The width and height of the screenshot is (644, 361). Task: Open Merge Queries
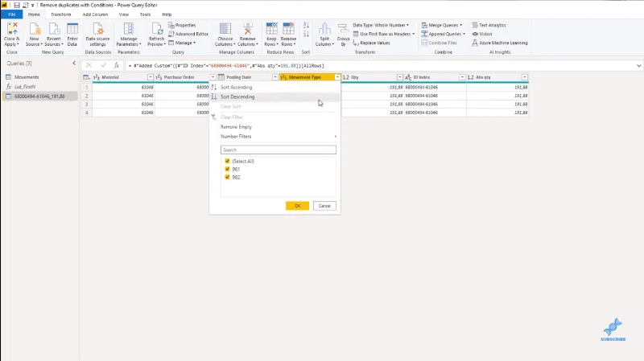tap(441, 25)
